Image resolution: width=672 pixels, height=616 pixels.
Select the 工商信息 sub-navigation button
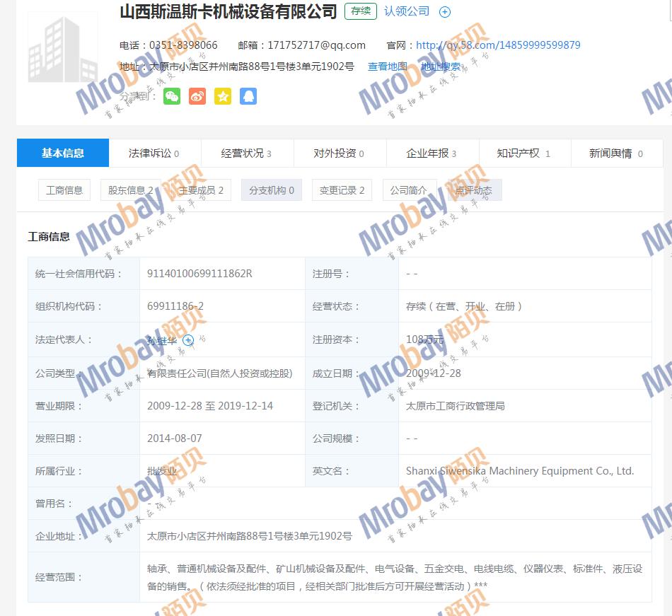(64, 190)
